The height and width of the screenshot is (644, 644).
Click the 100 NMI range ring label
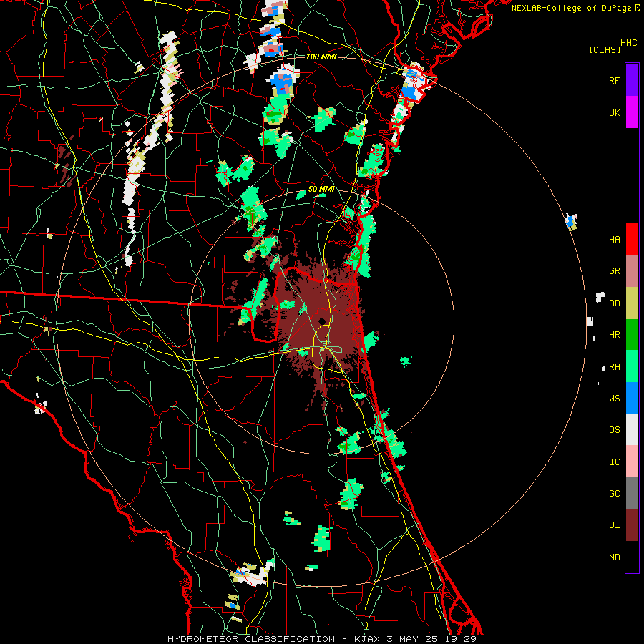coord(321,57)
